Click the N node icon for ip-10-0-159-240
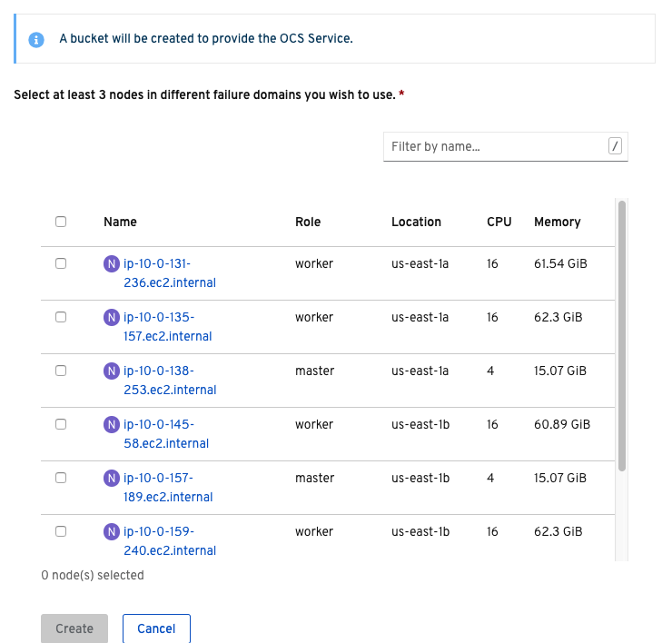Screen dimensions: 672x643 point(112,532)
